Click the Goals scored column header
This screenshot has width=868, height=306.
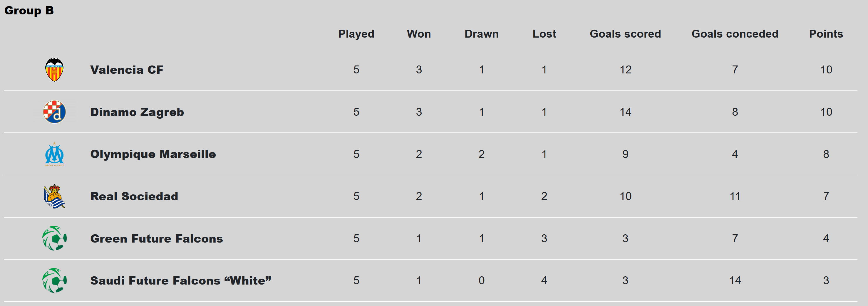[625, 34]
